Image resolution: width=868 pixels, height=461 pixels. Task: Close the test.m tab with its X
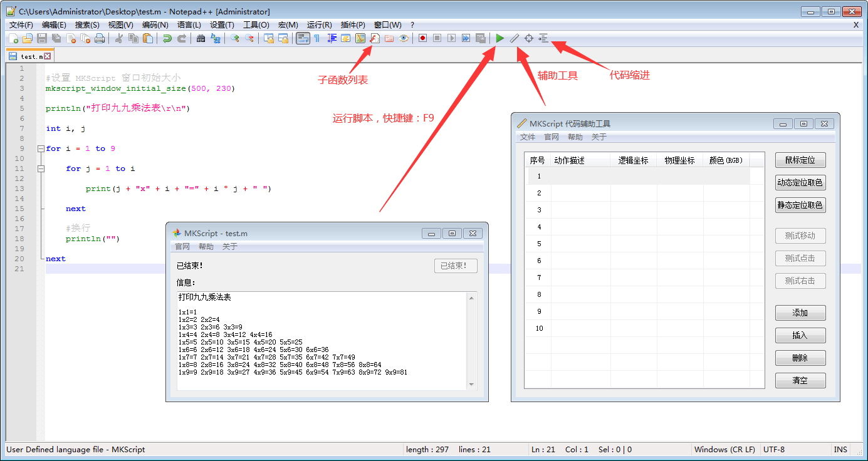(x=47, y=56)
